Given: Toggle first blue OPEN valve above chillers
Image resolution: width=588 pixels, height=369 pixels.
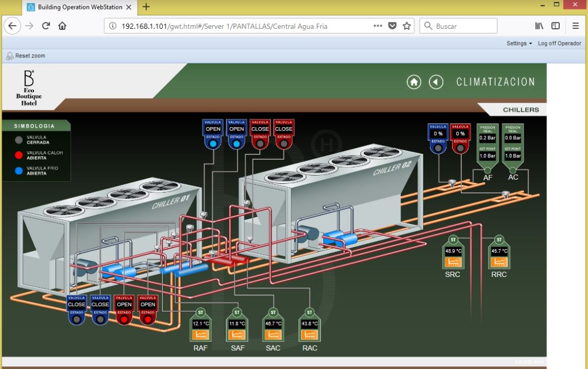Looking at the screenshot, I should pyautogui.click(x=213, y=129).
